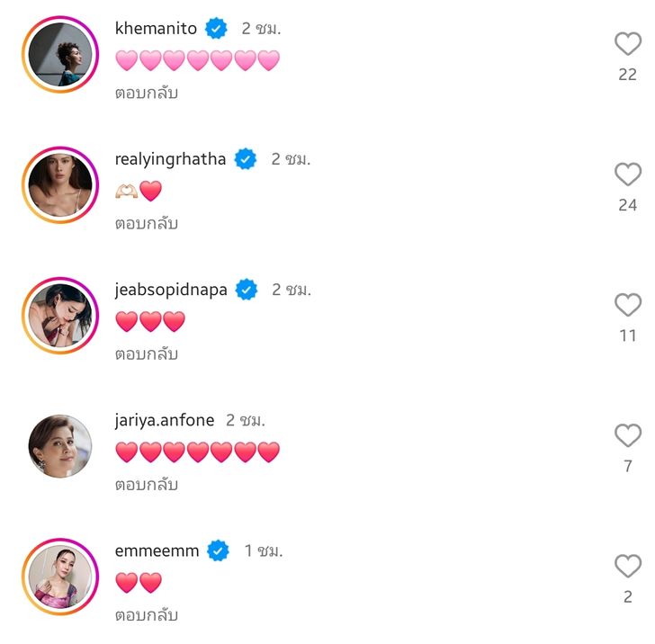Reply to khemanito's comment

[147, 93]
